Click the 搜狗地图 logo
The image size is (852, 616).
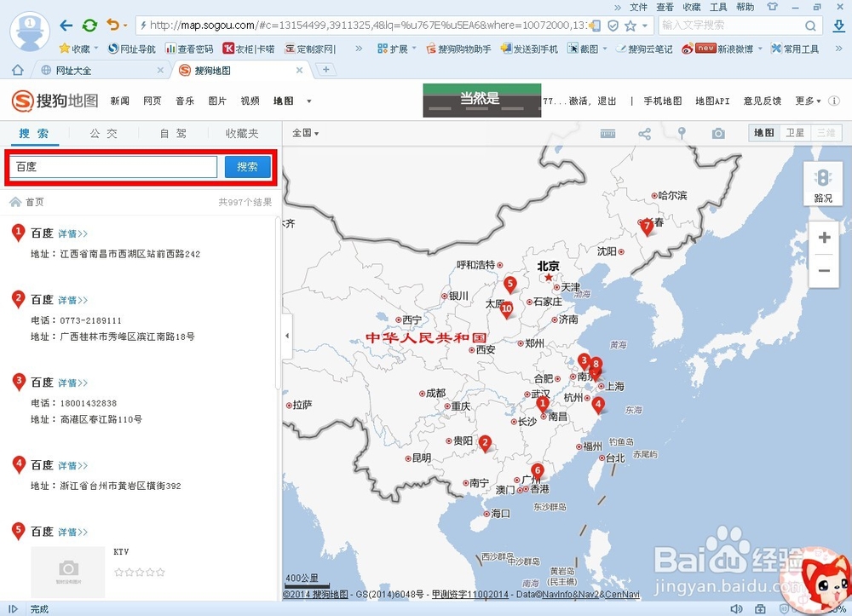pos(55,101)
